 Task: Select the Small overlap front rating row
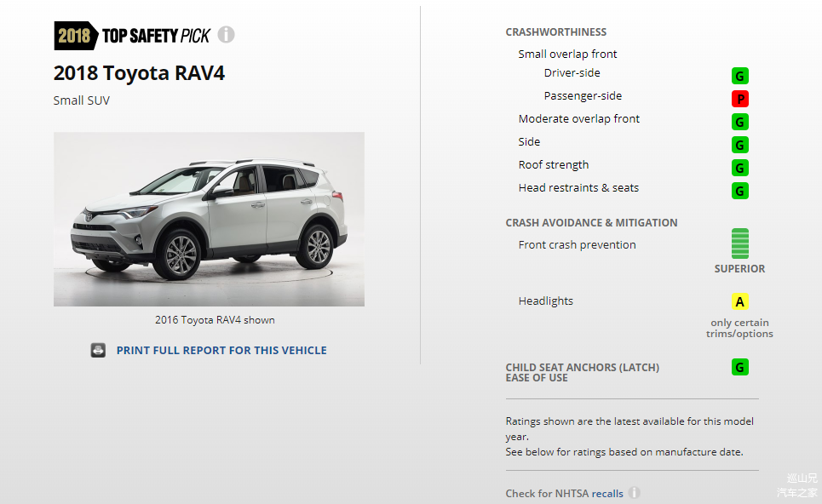(567, 54)
